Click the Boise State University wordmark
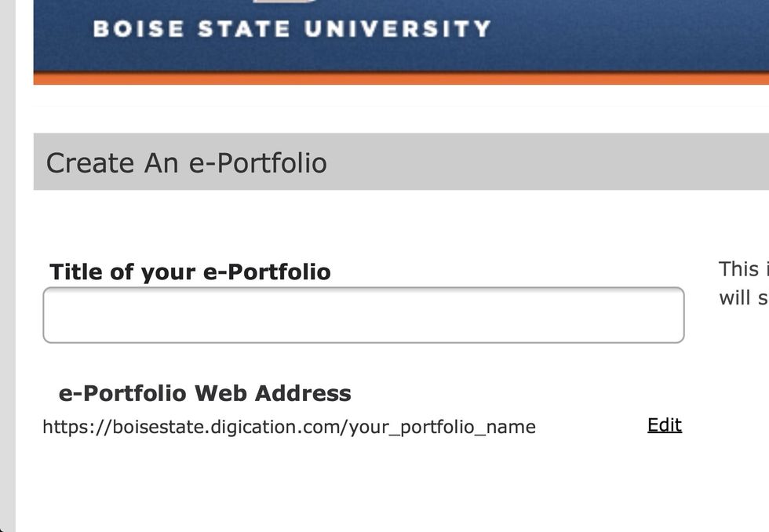Screen dimensions: 769x532 (x=292, y=29)
